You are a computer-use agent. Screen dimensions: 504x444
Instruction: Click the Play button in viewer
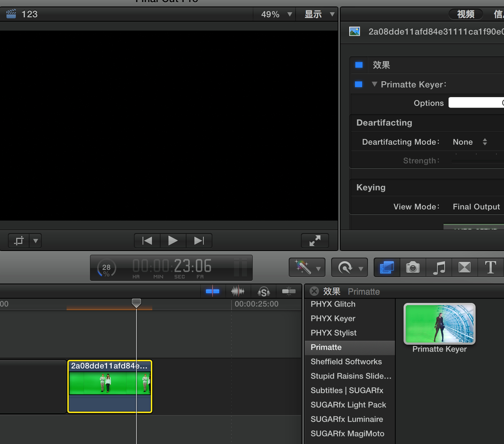[173, 241]
